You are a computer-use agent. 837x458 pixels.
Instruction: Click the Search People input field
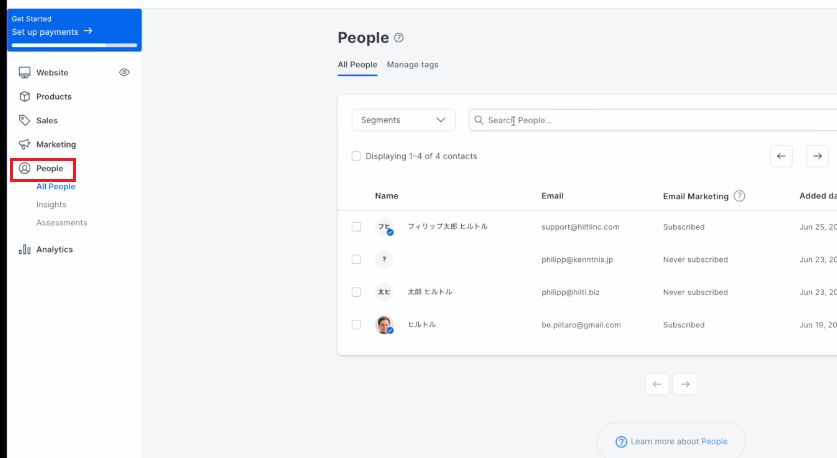653,120
